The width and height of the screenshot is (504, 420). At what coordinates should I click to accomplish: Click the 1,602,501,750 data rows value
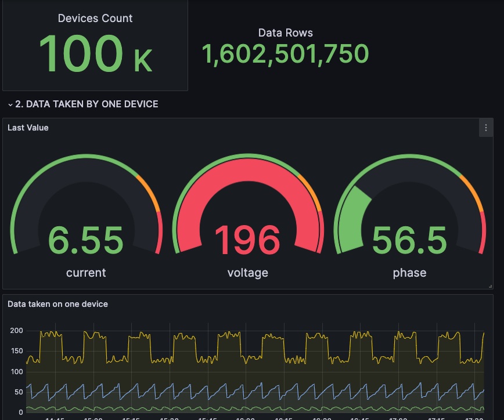(285, 55)
